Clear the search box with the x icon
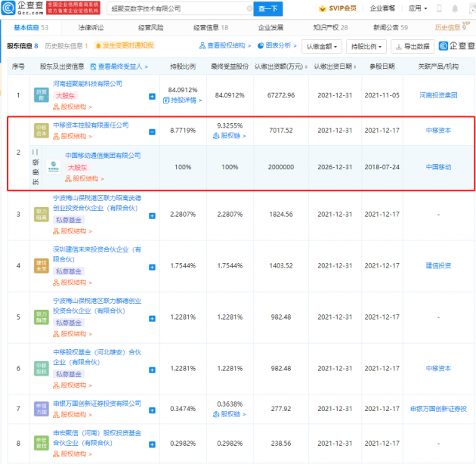The image size is (476, 464). click(249, 8)
